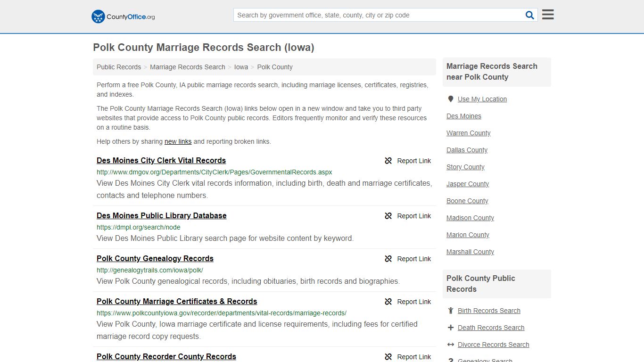The image size is (644, 362).
Task: Visit the dmpl.org/search/node URL
Action: pos(139,227)
